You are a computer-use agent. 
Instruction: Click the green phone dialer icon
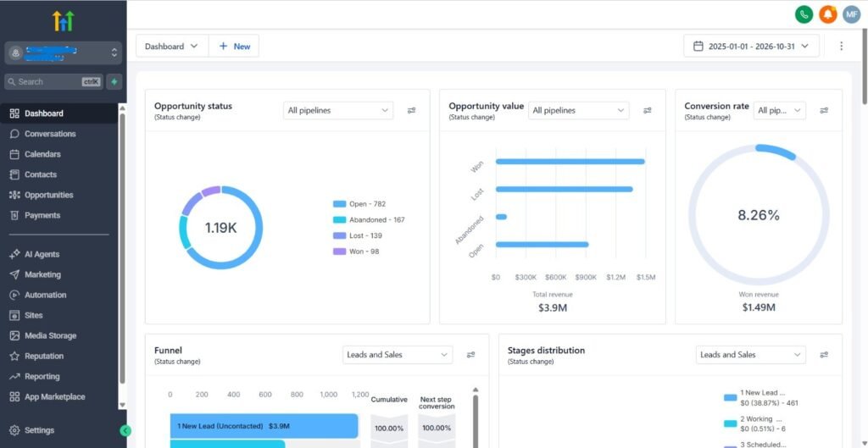pyautogui.click(x=804, y=15)
